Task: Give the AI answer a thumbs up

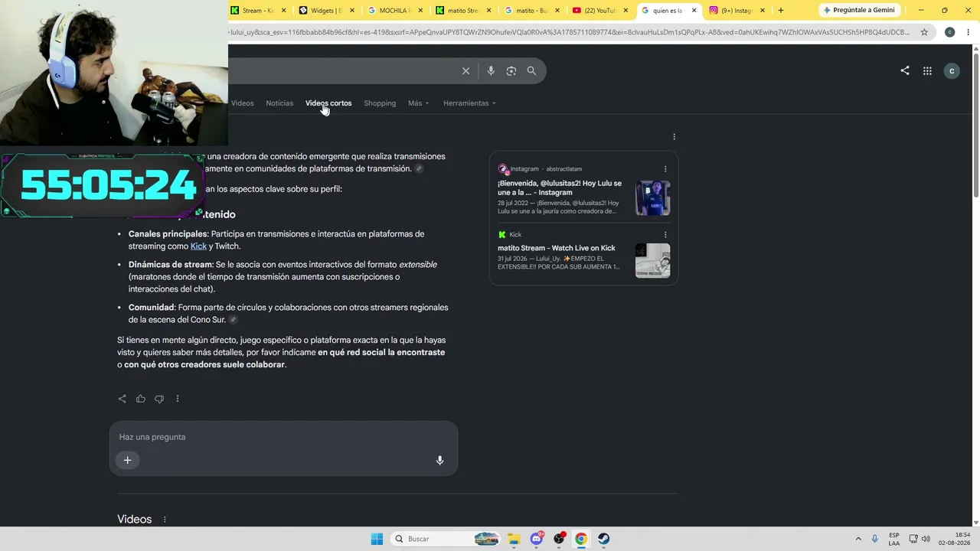Action: click(141, 399)
